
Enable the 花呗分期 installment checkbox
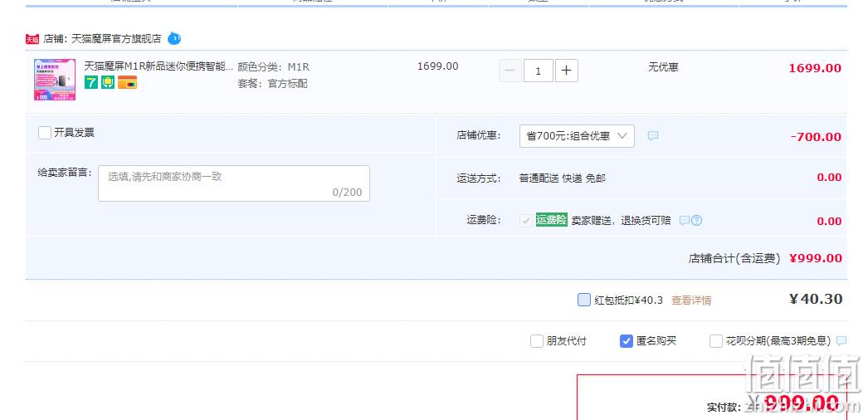[716, 341]
